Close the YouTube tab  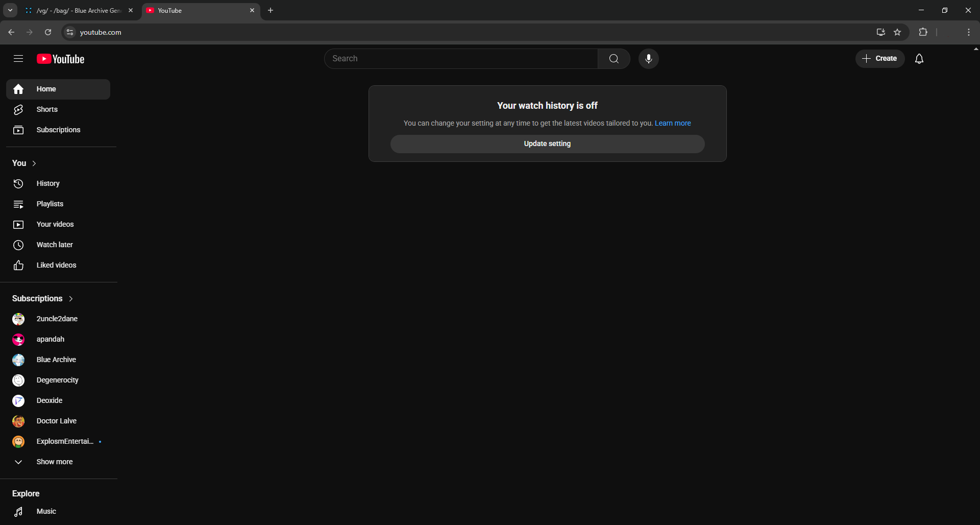[252, 10]
